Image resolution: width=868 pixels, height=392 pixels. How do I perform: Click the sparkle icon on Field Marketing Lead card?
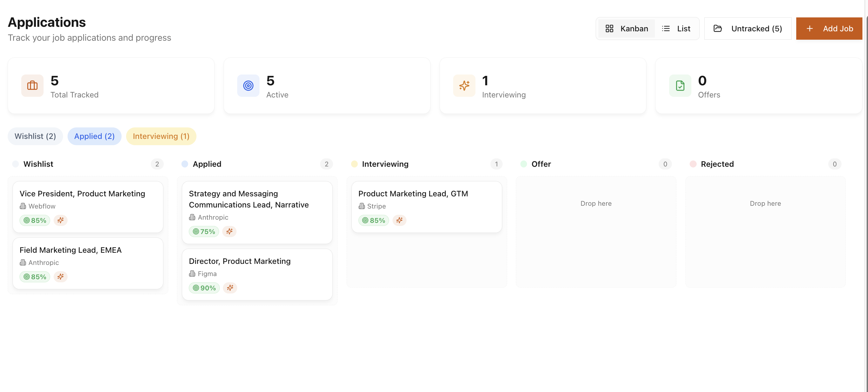[x=61, y=277]
